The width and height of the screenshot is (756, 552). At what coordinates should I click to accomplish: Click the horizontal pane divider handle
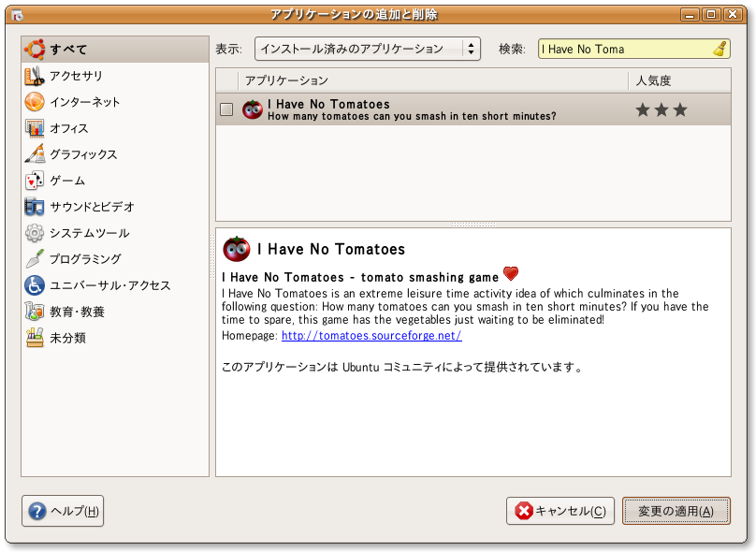pos(473,225)
